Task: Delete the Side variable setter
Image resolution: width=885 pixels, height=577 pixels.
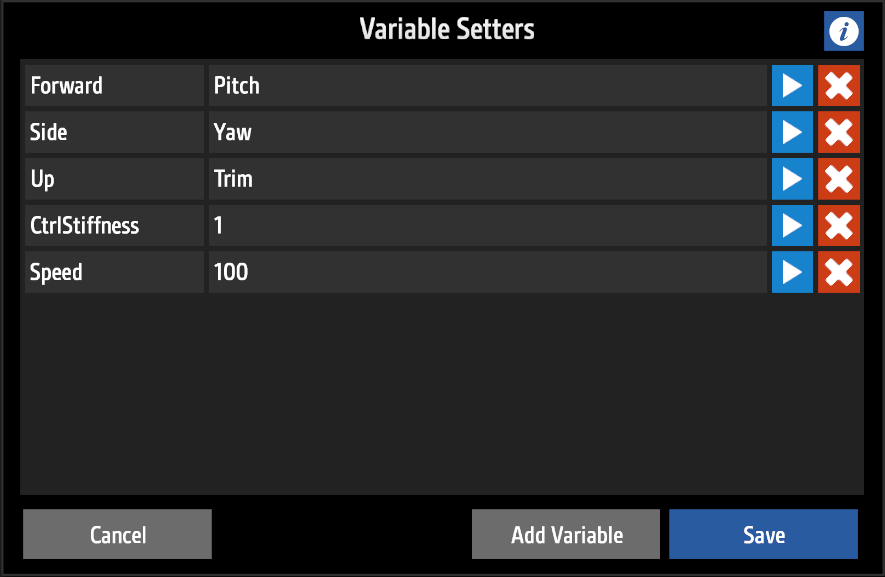Action: click(x=839, y=132)
